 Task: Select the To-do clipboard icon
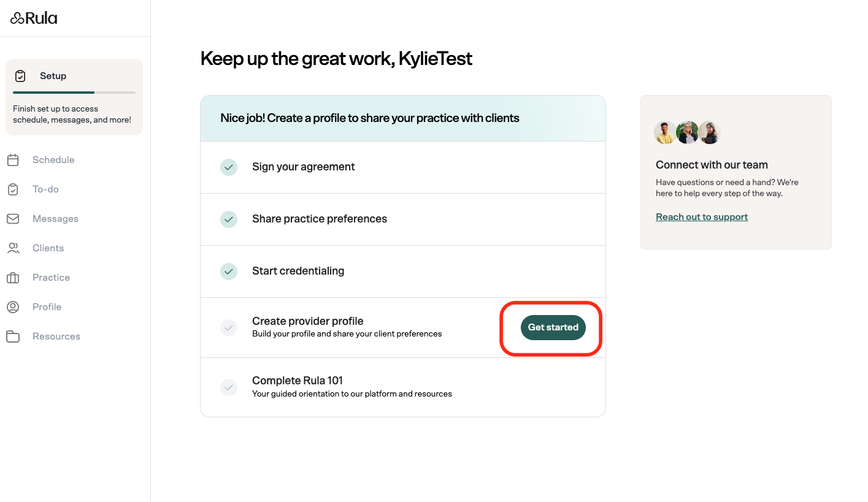(x=13, y=189)
